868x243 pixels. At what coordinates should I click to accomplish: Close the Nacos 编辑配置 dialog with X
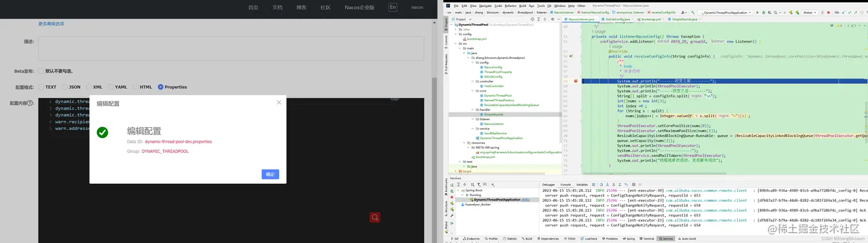tap(279, 103)
